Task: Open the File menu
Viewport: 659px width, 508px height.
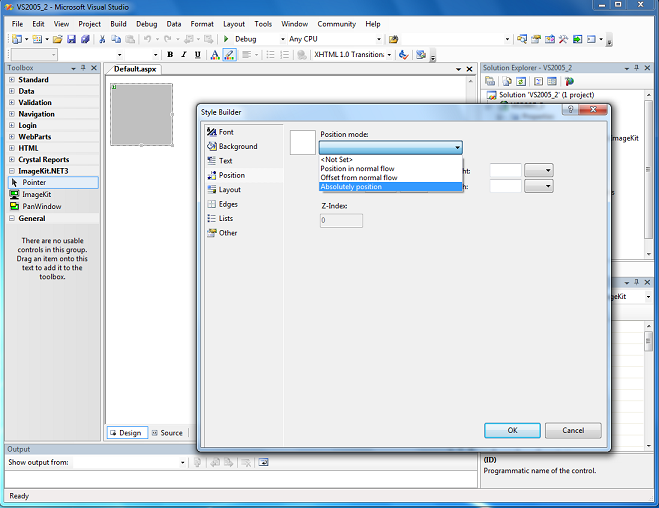Action: 17,24
